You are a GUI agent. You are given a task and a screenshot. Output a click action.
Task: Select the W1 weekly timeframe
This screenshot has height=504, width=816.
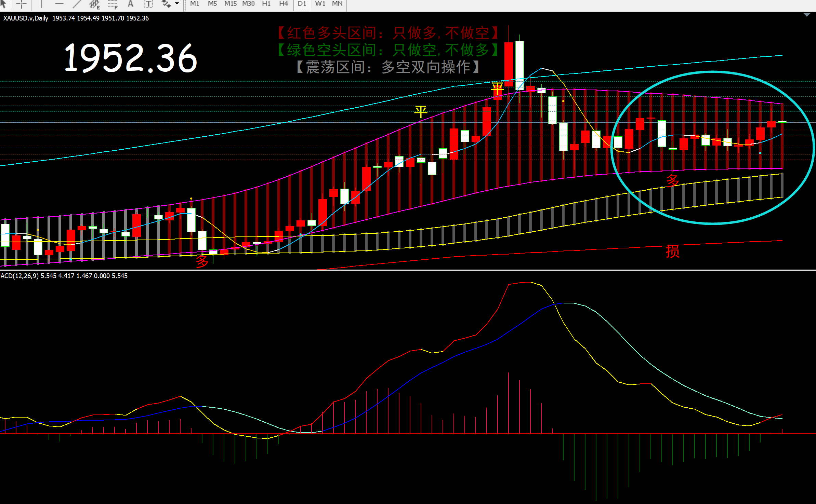coord(320,4)
